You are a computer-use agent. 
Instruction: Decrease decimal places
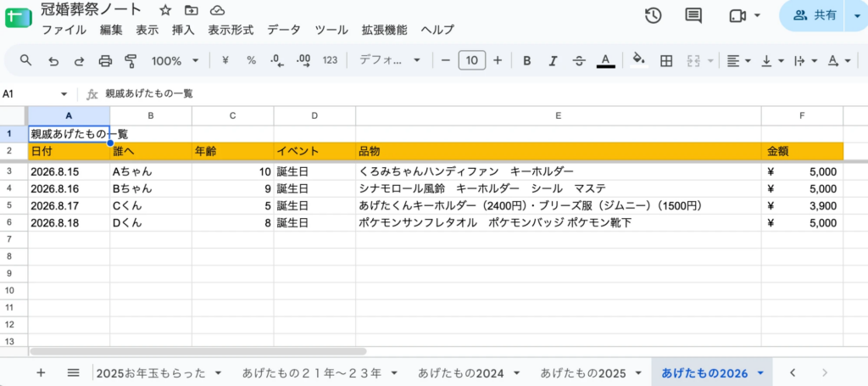click(277, 60)
